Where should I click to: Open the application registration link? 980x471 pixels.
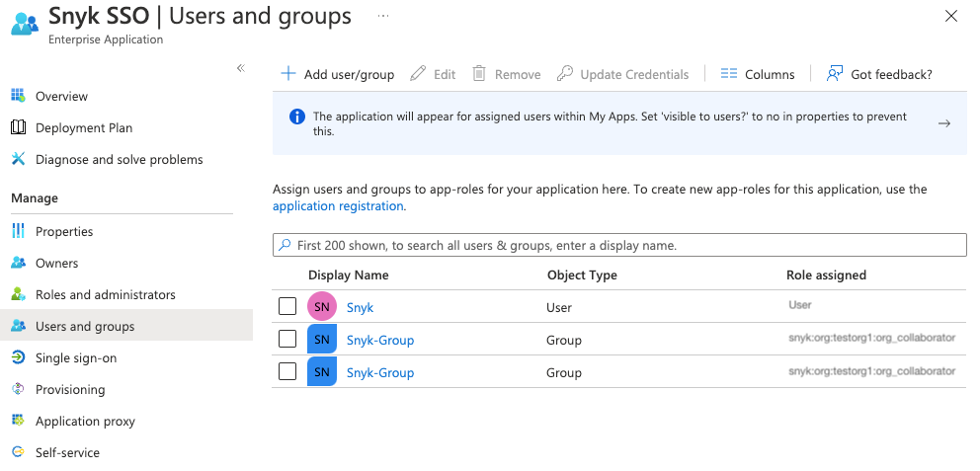click(x=338, y=206)
